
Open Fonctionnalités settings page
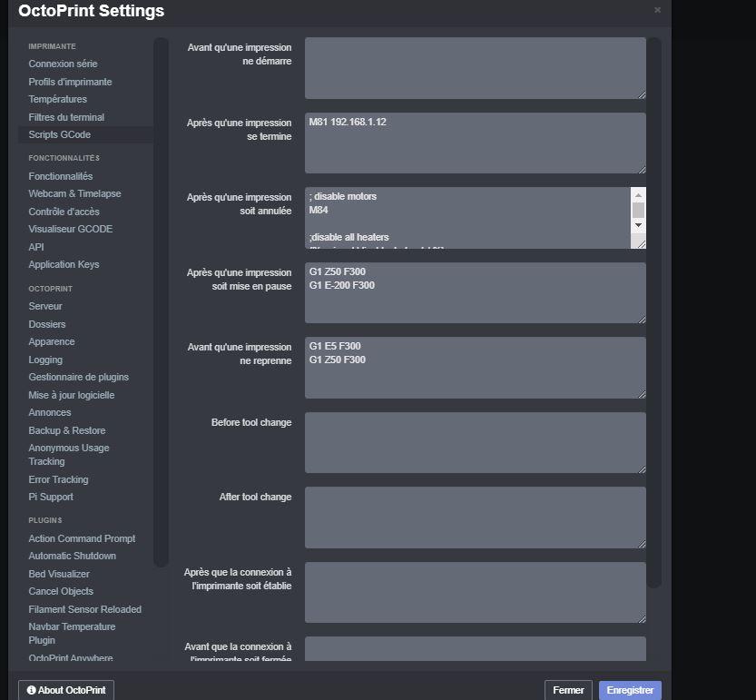60,176
